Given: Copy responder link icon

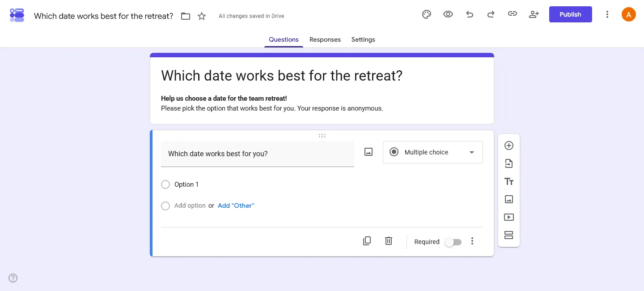Looking at the screenshot, I should pyautogui.click(x=513, y=14).
